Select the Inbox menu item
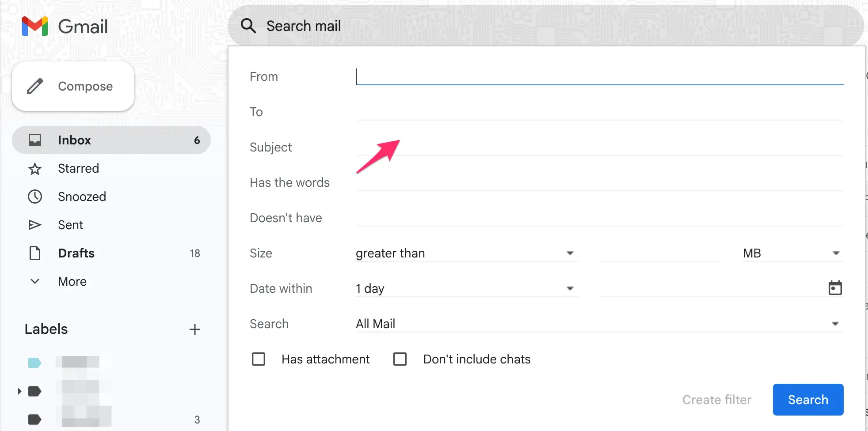Screen dimensions: 868x431 click(74, 140)
